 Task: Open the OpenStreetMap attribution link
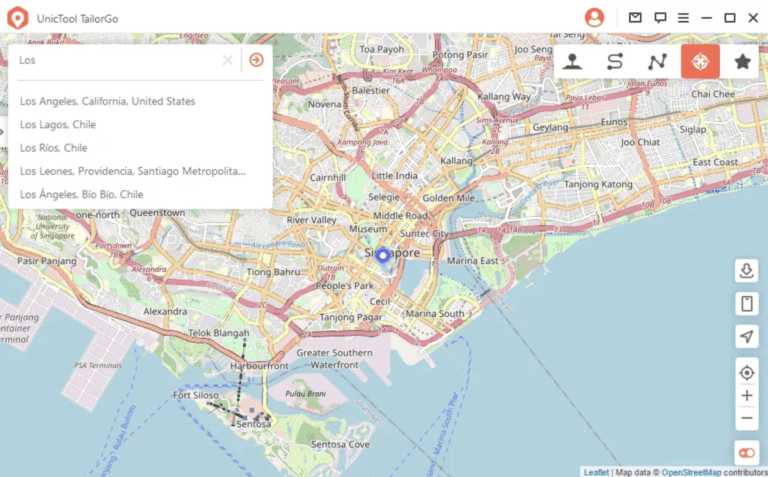[691, 472]
